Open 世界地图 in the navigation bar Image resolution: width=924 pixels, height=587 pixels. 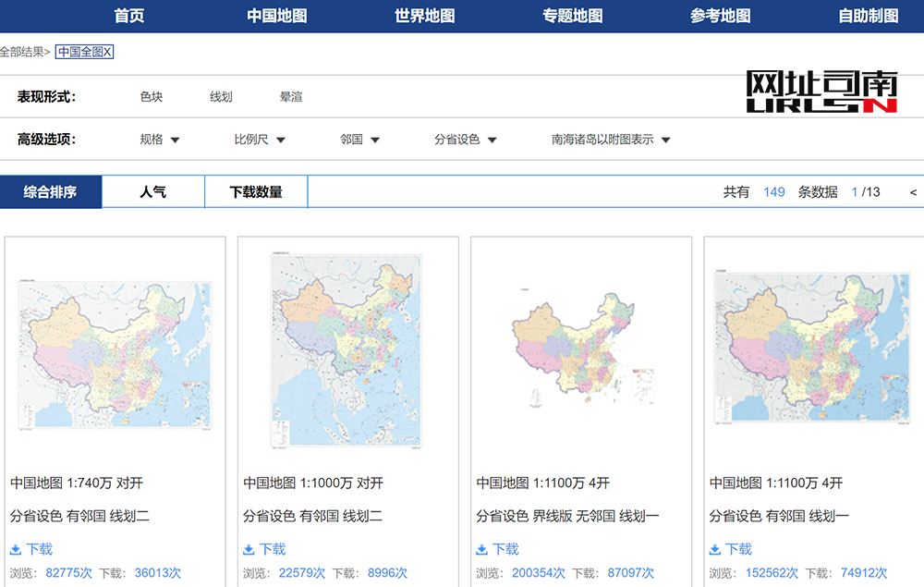click(x=424, y=16)
